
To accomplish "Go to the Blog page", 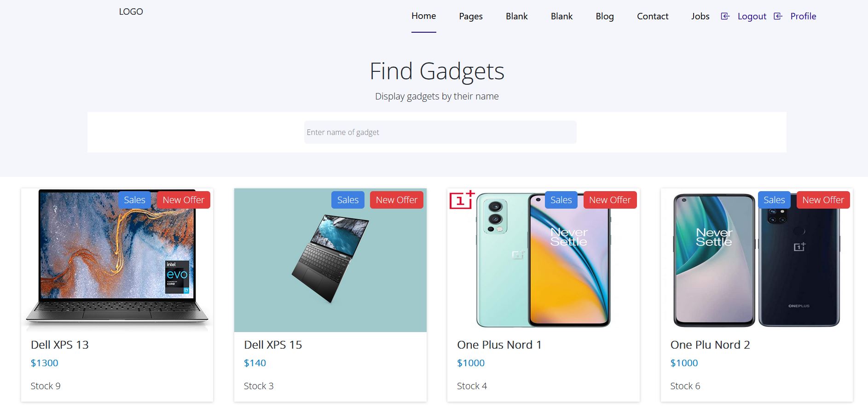I will point(604,17).
